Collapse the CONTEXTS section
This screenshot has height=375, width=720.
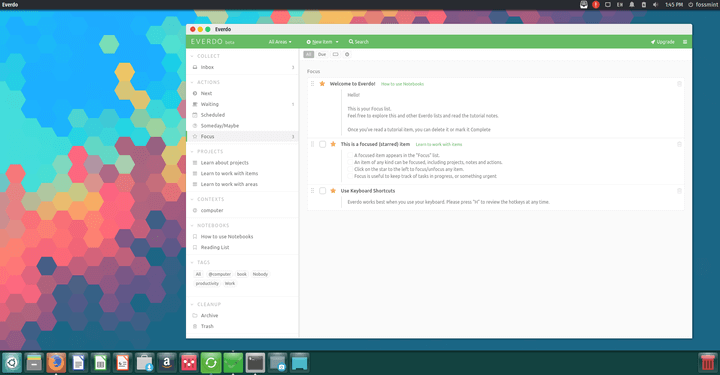(x=192, y=199)
